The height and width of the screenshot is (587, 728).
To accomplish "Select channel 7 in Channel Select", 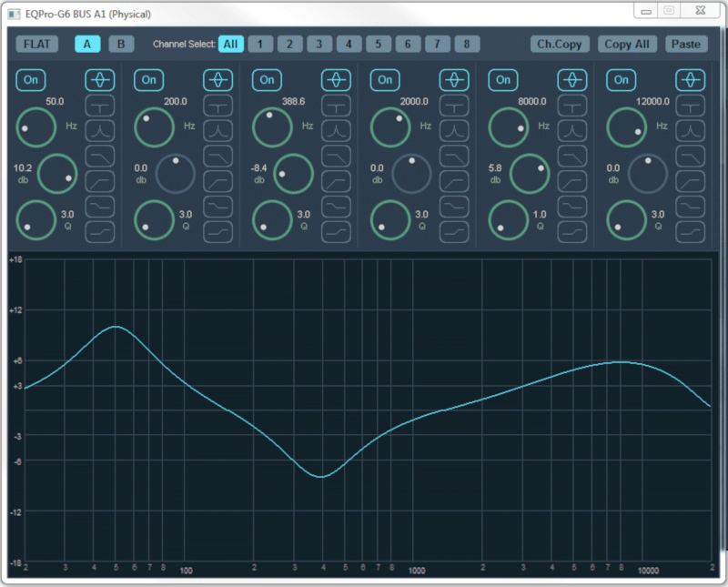I will pyautogui.click(x=438, y=44).
